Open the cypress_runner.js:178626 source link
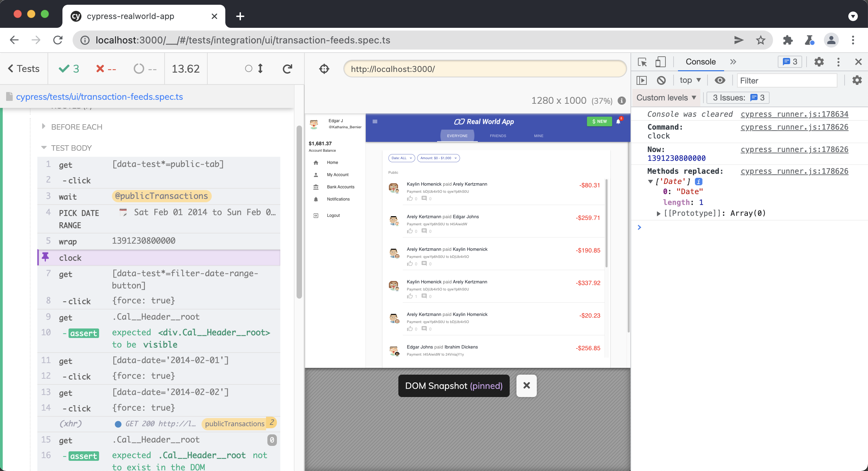The image size is (868, 471). (794, 127)
